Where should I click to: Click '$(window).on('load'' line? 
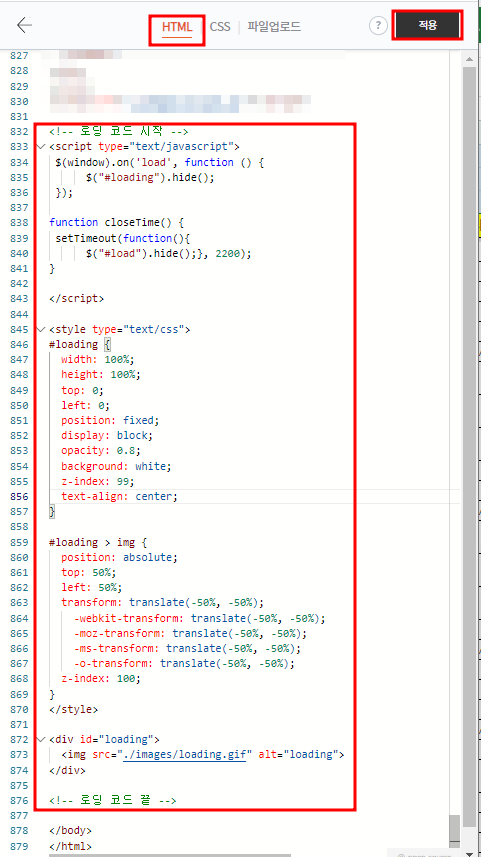pos(160,162)
